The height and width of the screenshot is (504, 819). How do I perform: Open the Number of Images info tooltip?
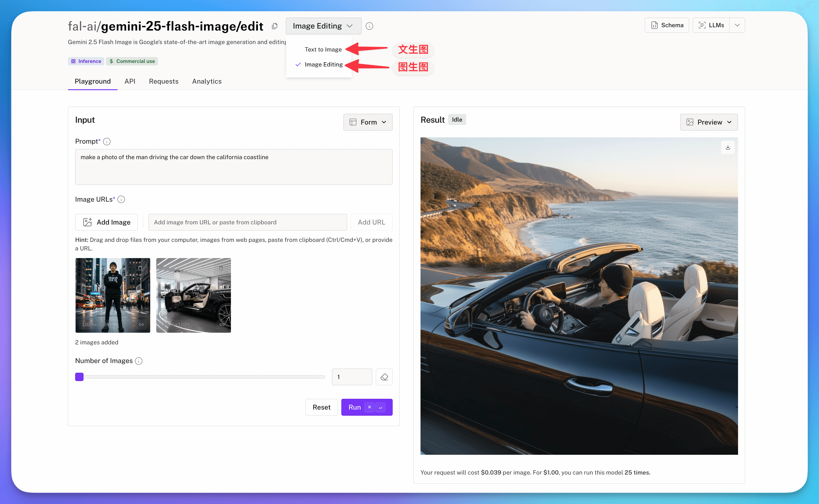[138, 361]
